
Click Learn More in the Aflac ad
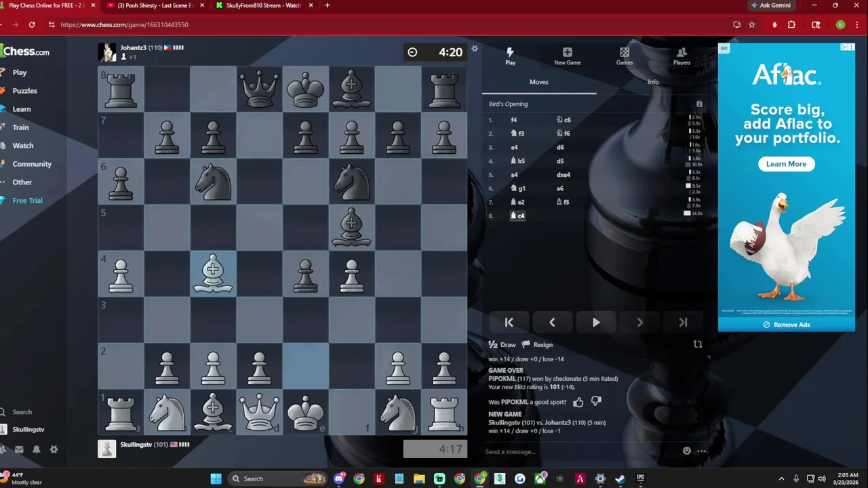[x=786, y=164]
